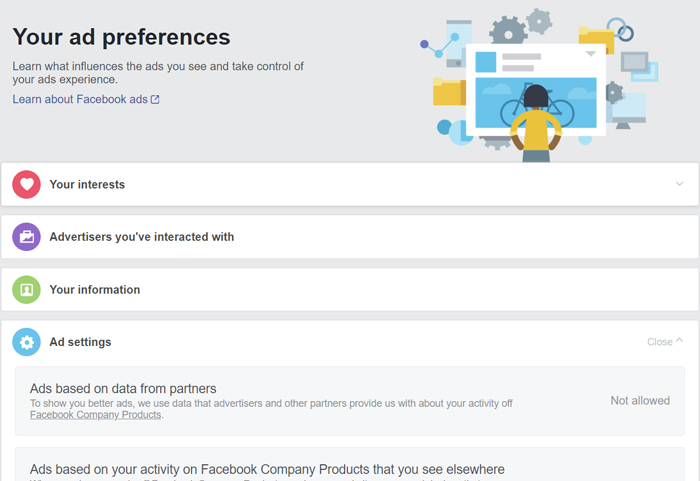Click the blue Ad settings gear icon
This screenshot has height=481, width=700.
[x=27, y=342]
